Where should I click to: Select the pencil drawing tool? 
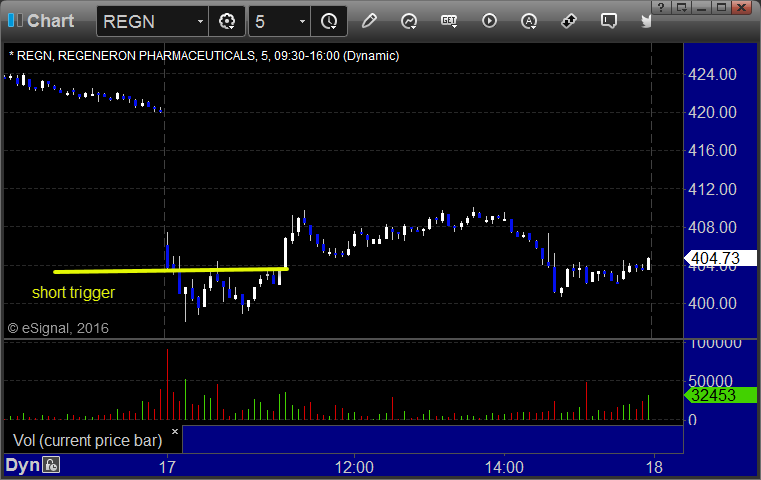click(x=369, y=21)
